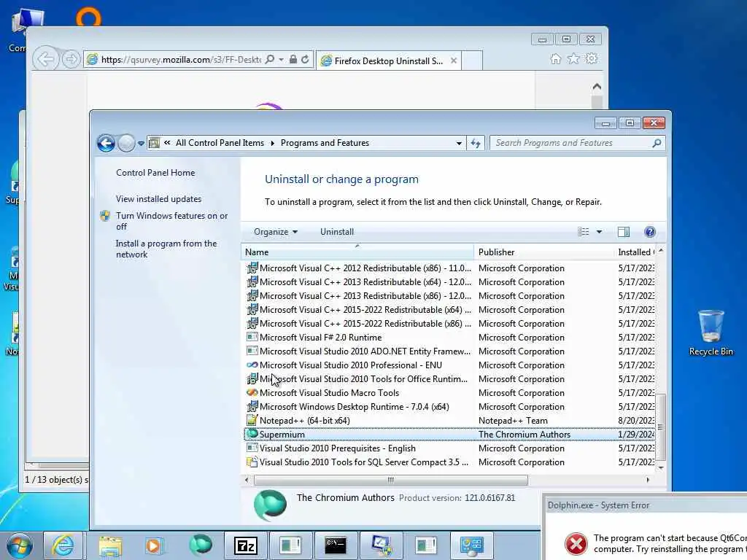Open the recent pages dropdown next to Forward

(x=141, y=144)
